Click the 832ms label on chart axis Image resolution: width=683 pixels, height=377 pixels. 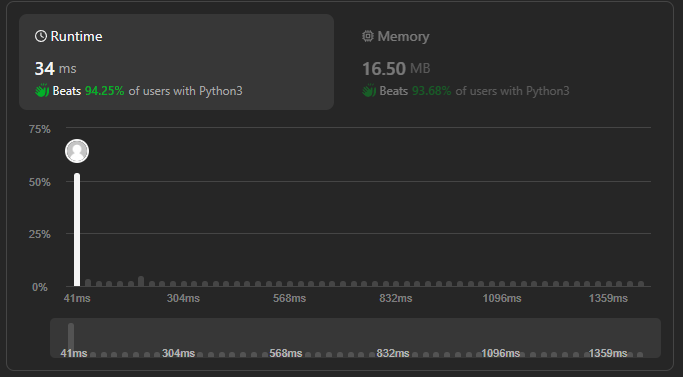click(396, 299)
